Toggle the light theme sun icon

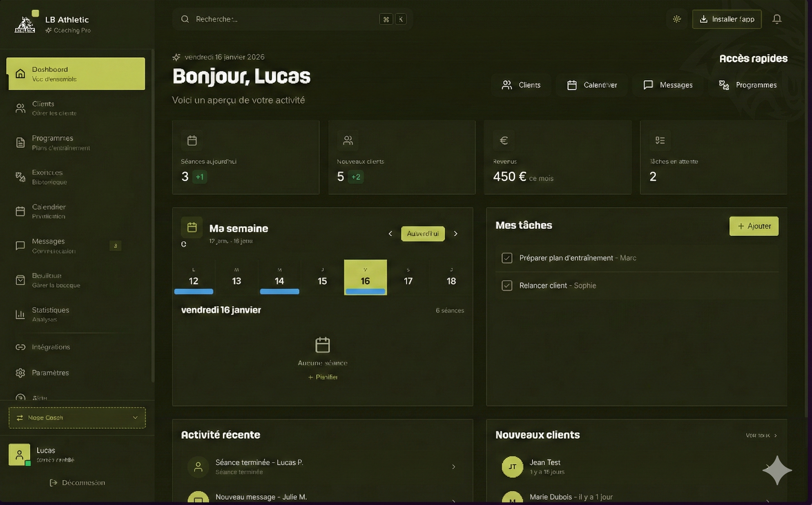tap(677, 19)
